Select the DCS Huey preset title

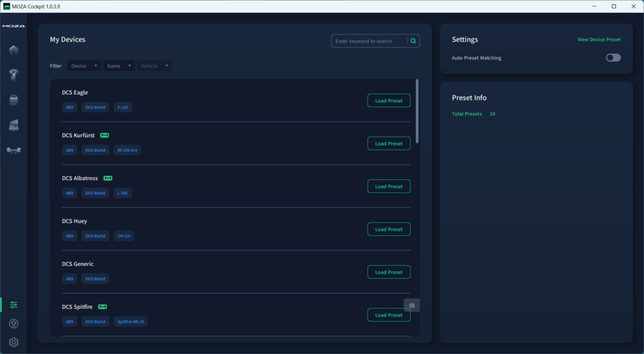coord(74,221)
